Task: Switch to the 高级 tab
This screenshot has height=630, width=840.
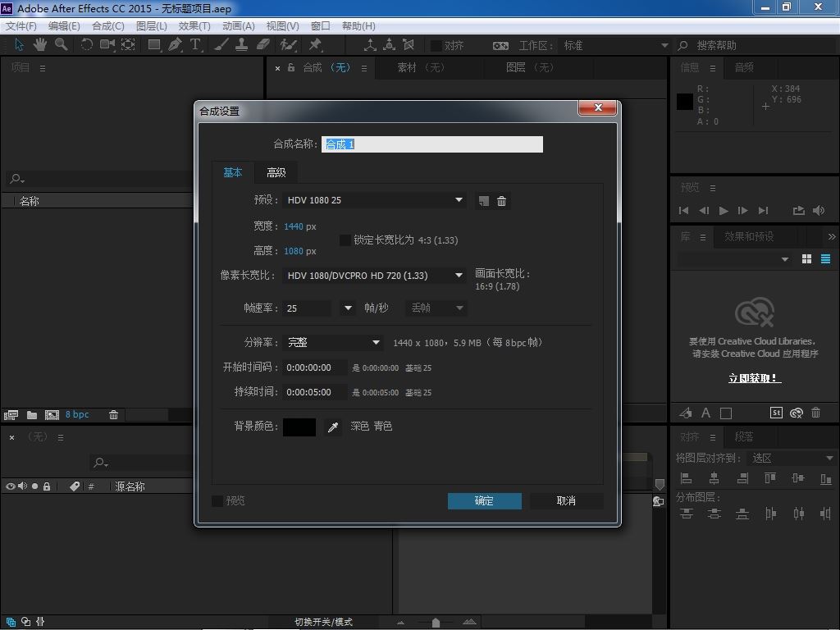Action: coord(276,172)
